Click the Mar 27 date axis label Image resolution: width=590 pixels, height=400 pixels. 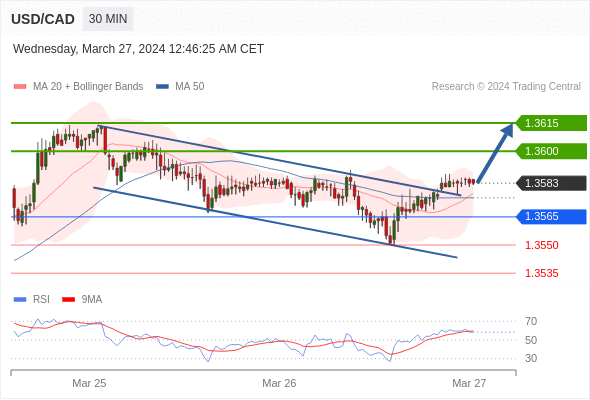click(469, 383)
